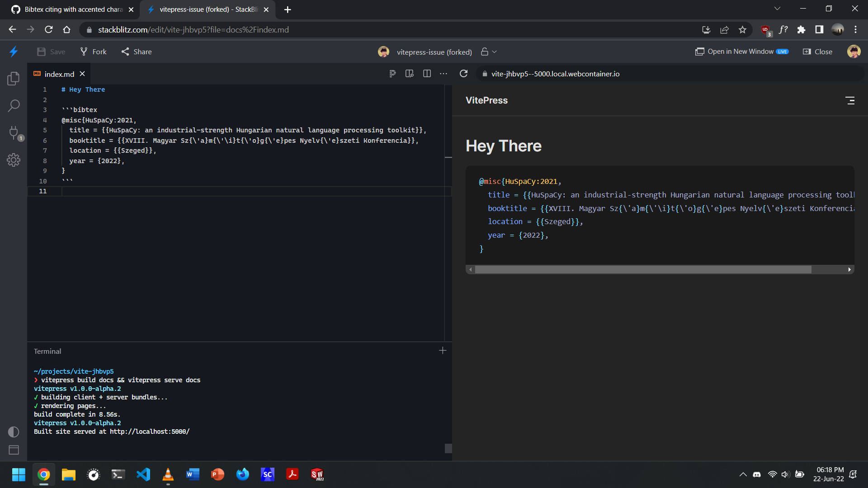Toggle the LIVE indicator next to Open in New Window
868x488 pixels.
(783, 52)
